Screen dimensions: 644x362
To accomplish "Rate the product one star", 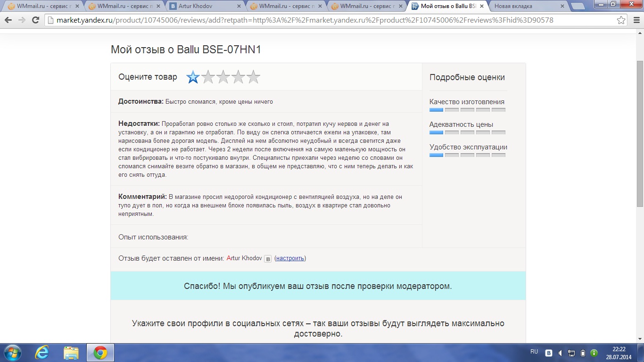I will [x=193, y=77].
